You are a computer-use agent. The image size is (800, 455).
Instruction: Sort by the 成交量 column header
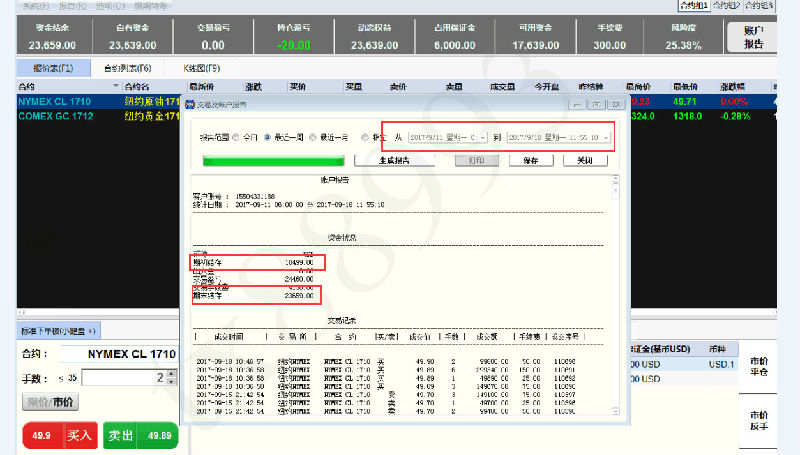click(503, 87)
